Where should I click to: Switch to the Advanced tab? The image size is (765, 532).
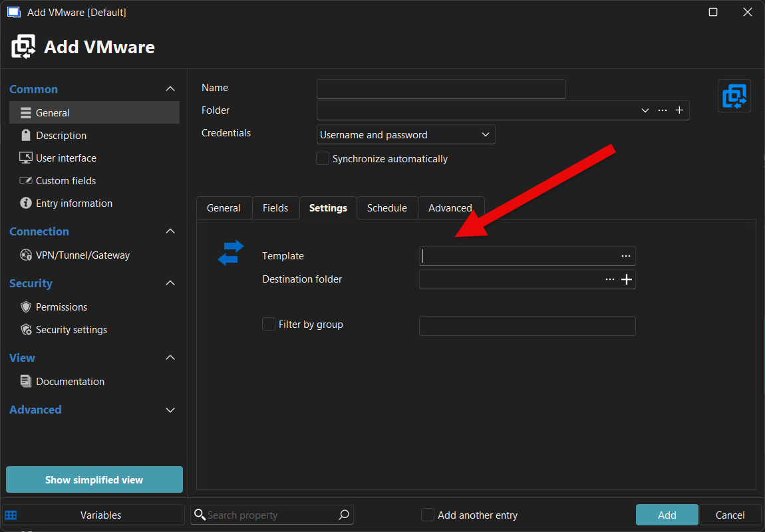(x=451, y=207)
